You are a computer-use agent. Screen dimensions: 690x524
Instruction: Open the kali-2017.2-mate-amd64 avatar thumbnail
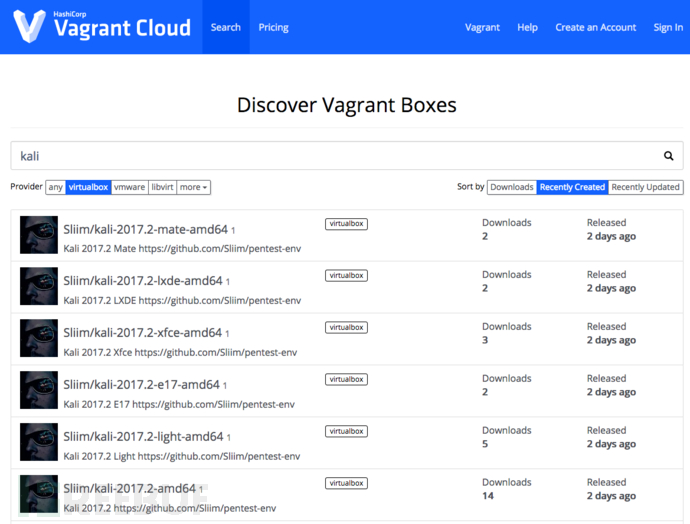pos(39,235)
